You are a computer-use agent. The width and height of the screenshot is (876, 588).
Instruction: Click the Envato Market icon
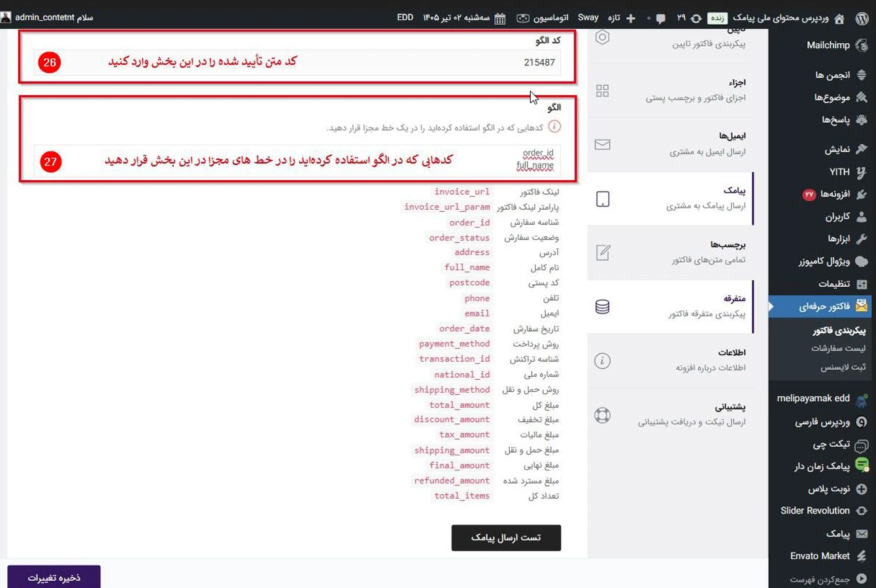(x=862, y=556)
